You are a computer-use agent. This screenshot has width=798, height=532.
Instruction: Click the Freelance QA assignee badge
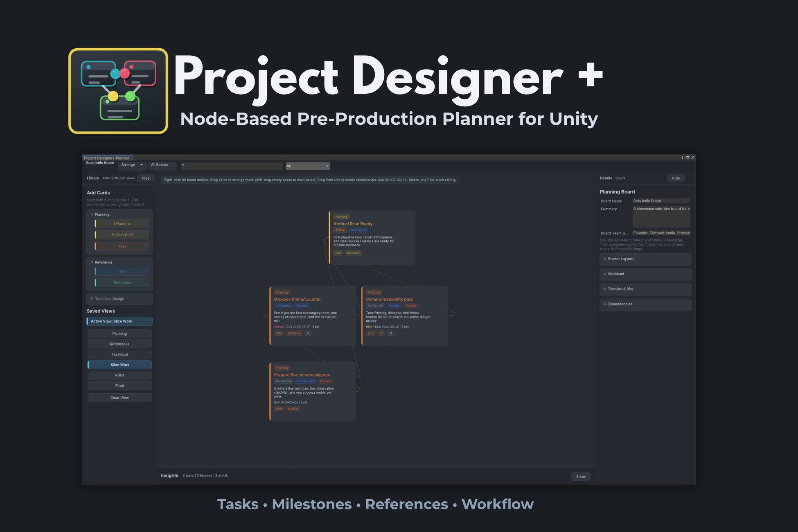pos(305,382)
